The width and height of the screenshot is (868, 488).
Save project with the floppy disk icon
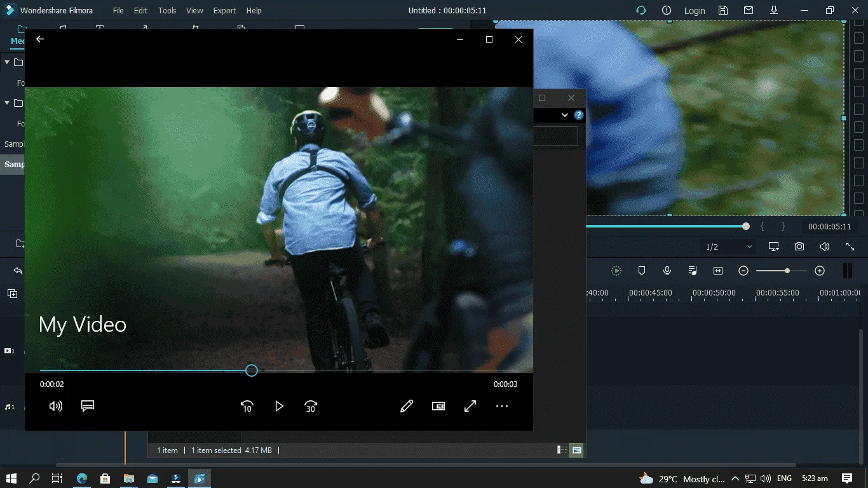click(x=723, y=10)
